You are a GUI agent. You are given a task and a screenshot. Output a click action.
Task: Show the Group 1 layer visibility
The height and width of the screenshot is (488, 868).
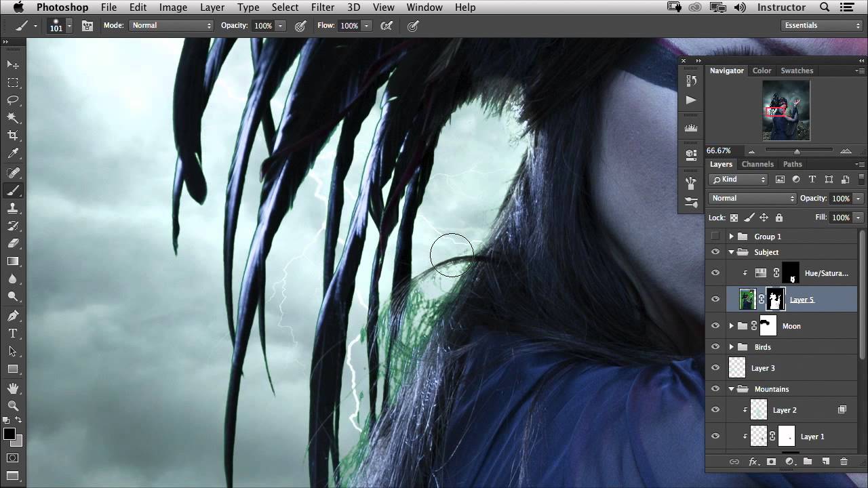click(715, 237)
